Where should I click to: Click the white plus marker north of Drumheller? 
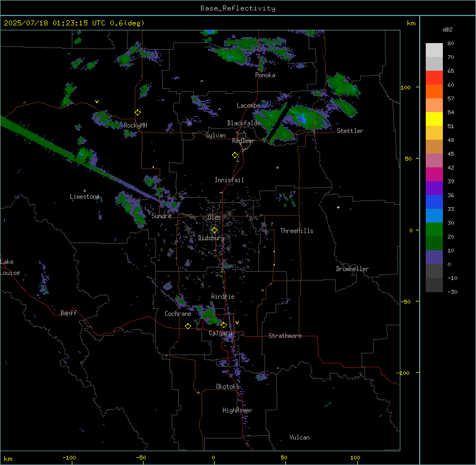338,207
